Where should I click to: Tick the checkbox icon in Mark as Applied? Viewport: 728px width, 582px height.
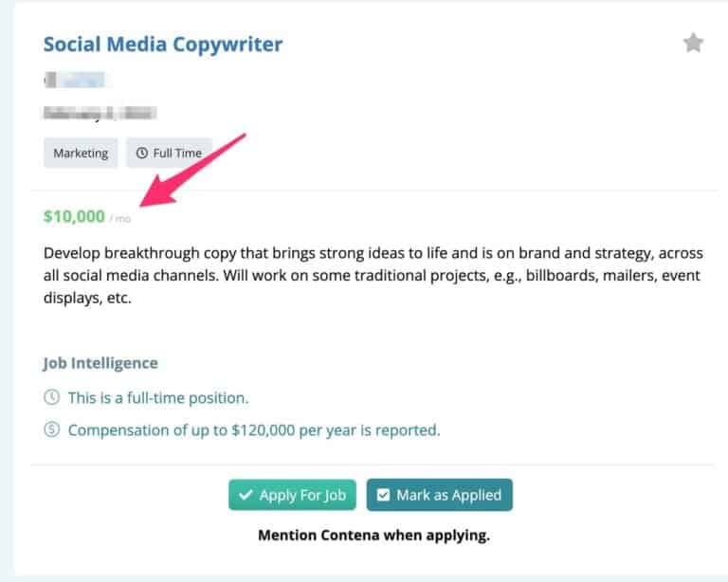384,495
